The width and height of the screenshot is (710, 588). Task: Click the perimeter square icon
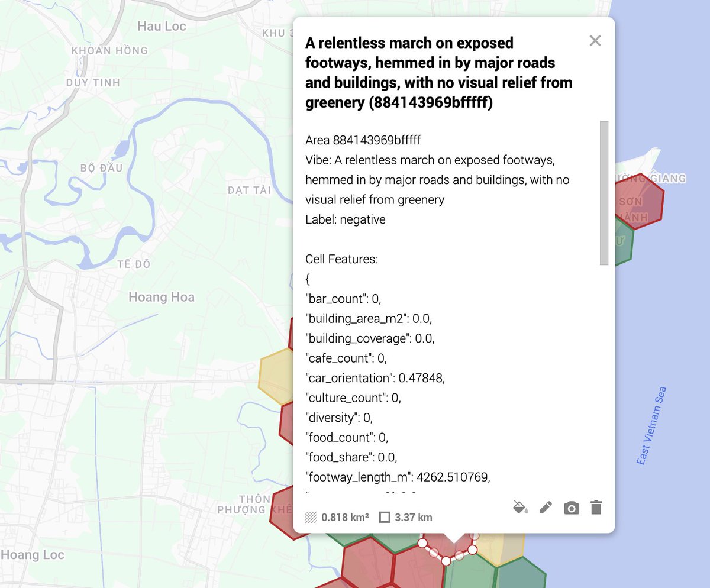[x=385, y=518]
